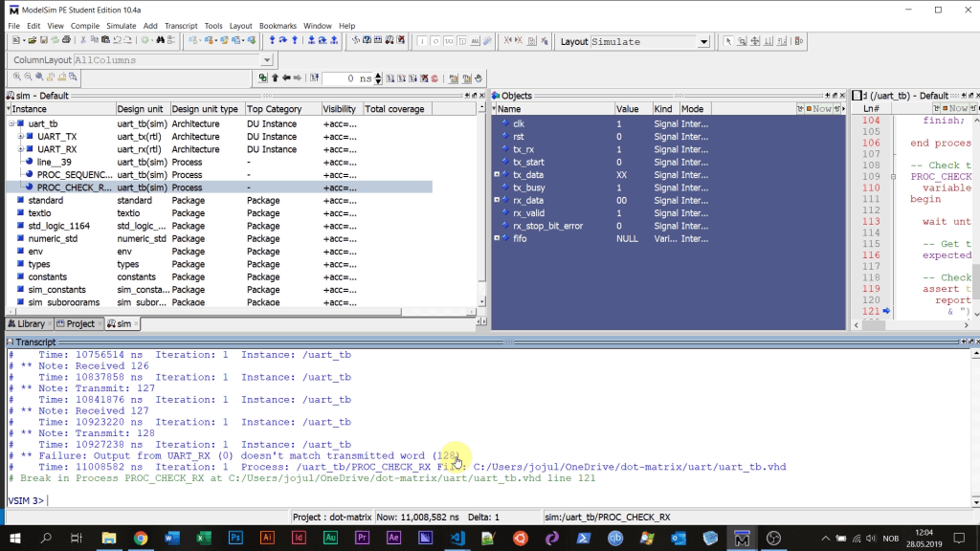Expand the tx_data signal in Objects panel

(x=496, y=174)
